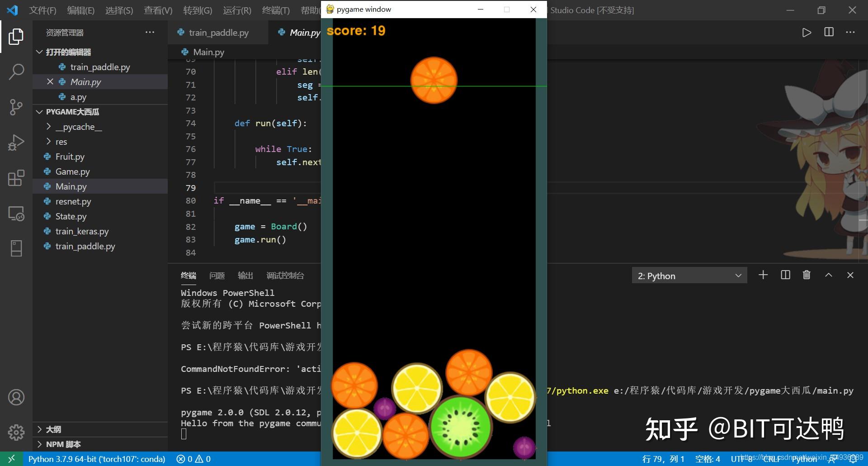Open the 文件(F) menu
This screenshot has width=868, height=466.
click(x=43, y=10)
